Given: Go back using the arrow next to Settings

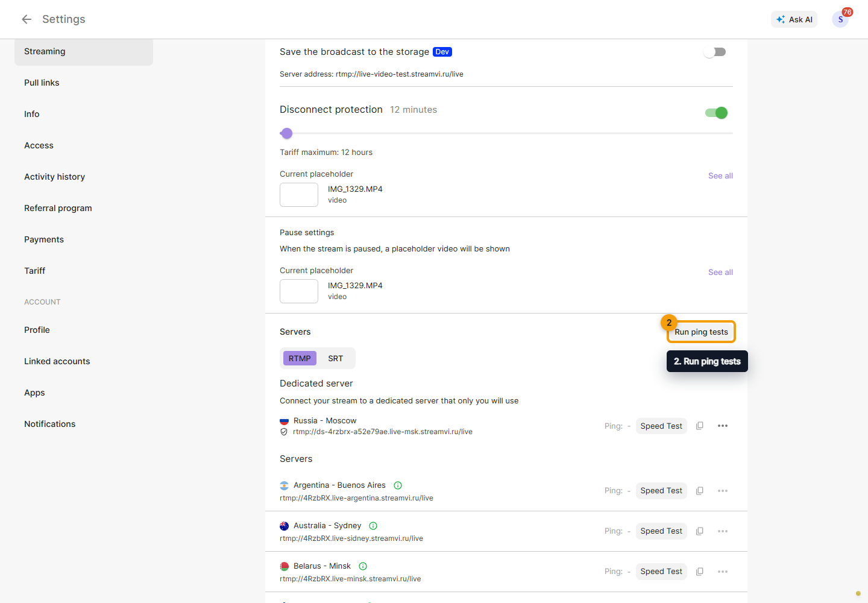Looking at the screenshot, I should tap(27, 19).
